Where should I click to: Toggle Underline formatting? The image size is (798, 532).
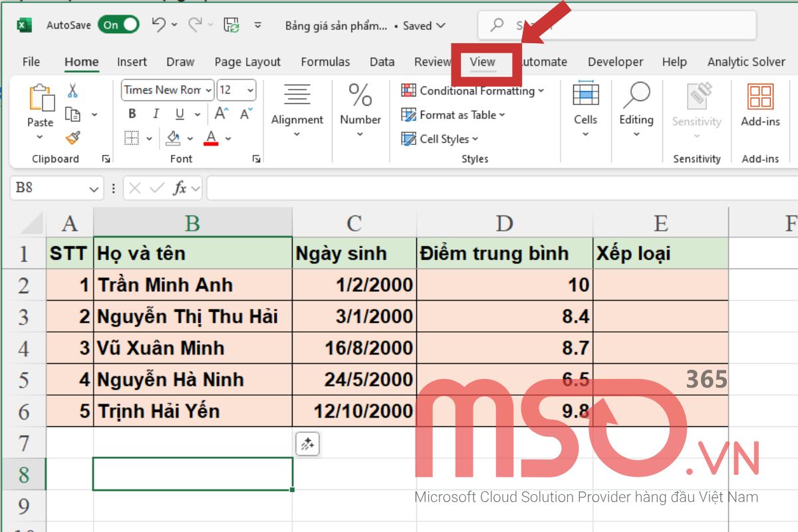coord(180,114)
